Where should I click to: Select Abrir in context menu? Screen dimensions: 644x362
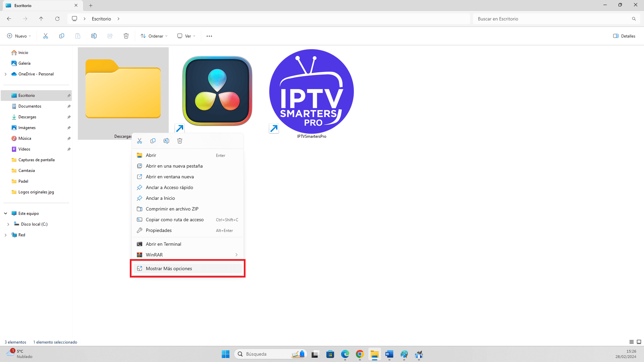187,155
